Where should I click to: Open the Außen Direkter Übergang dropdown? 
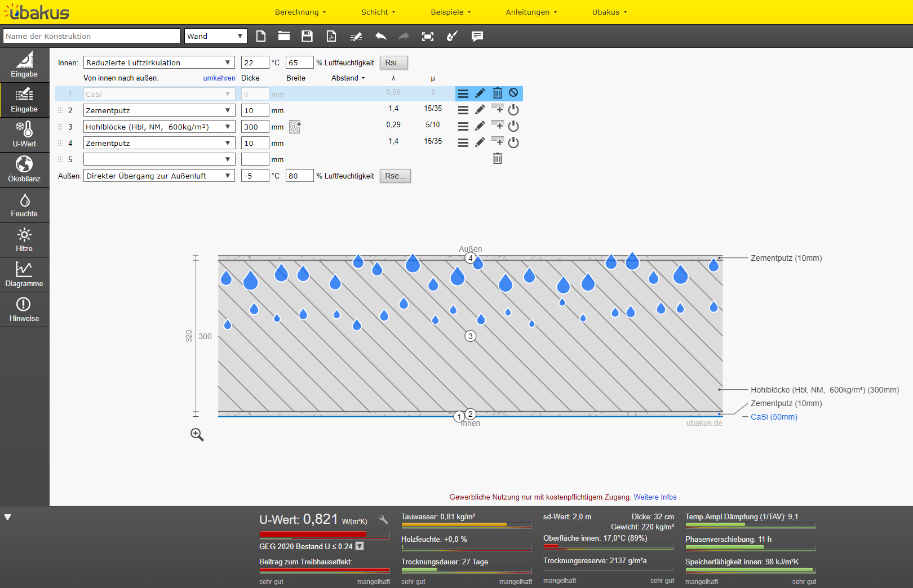pyautogui.click(x=159, y=176)
